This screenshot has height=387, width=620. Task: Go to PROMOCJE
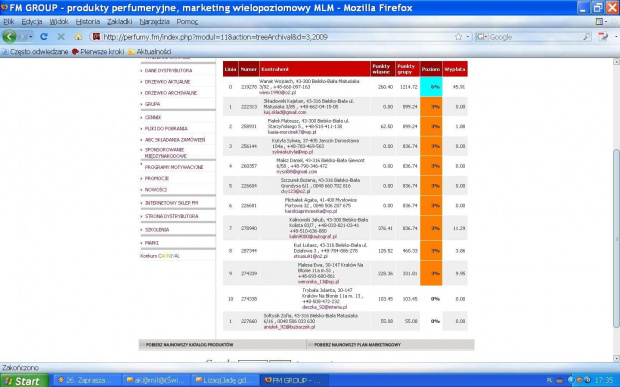click(157, 178)
